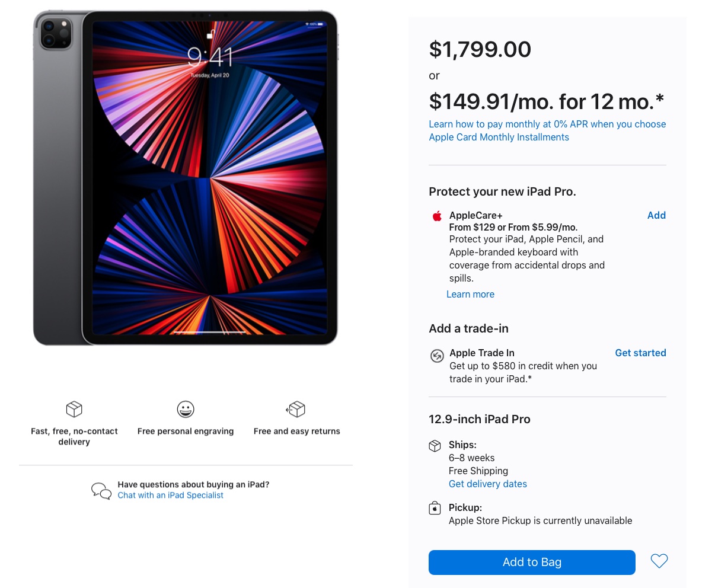This screenshot has height=588, width=715.
Task: Click the Free personal engraving label
Action: point(186,431)
